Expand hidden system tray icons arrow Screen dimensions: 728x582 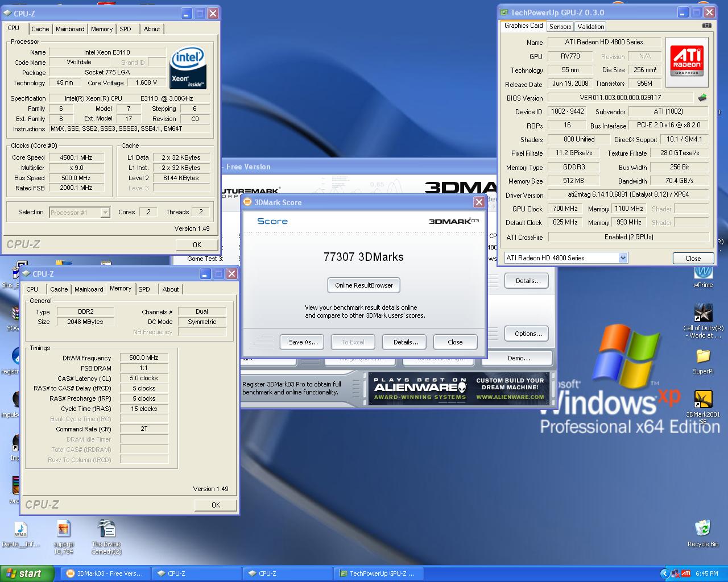tap(664, 573)
